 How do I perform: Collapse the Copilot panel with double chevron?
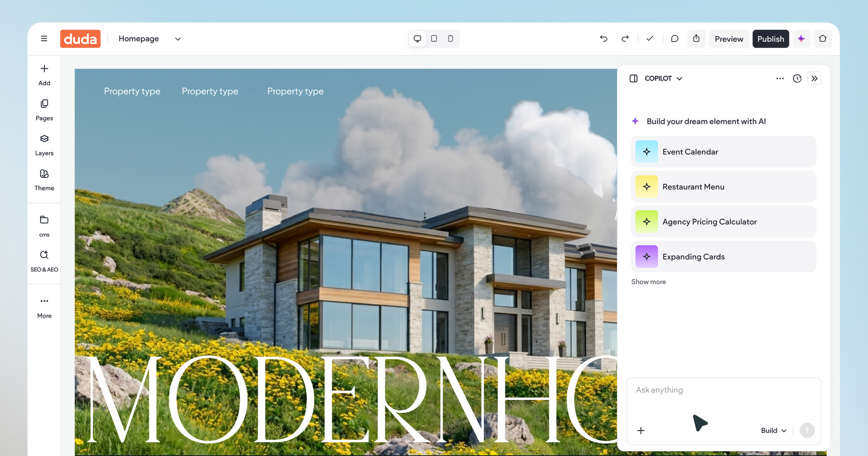click(x=814, y=79)
